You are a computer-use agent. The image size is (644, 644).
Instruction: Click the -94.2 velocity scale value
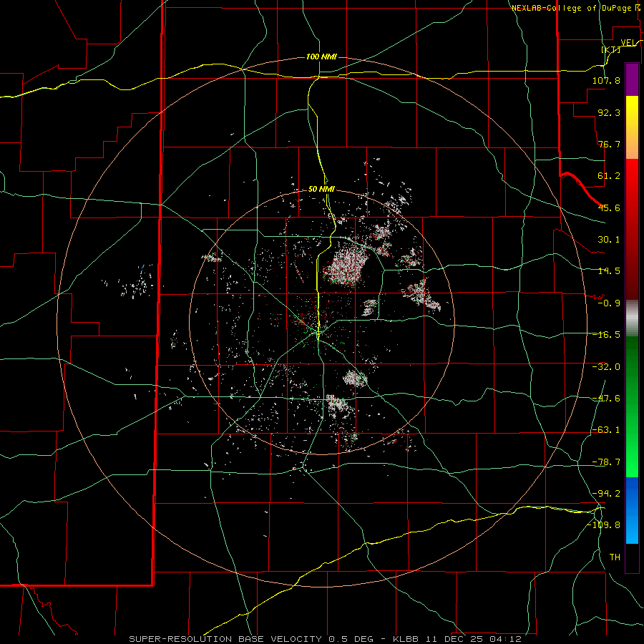(606, 493)
